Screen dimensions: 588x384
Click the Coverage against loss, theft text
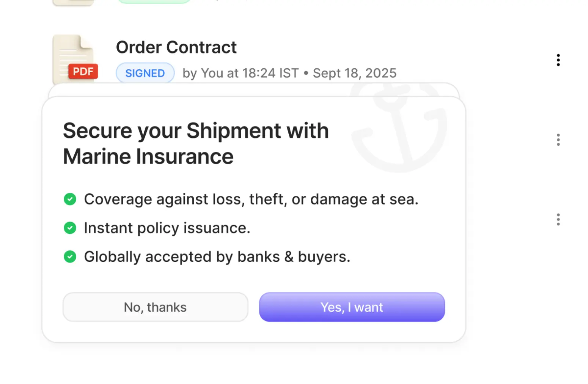(x=251, y=199)
